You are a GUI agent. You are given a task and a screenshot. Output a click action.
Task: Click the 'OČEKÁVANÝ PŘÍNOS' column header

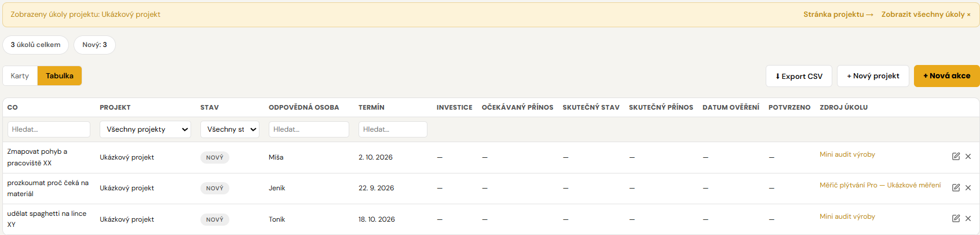pos(518,107)
